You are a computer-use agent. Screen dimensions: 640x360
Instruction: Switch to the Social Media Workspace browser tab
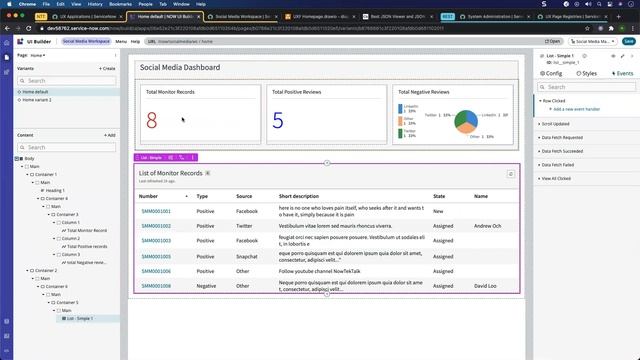point(242,17)
